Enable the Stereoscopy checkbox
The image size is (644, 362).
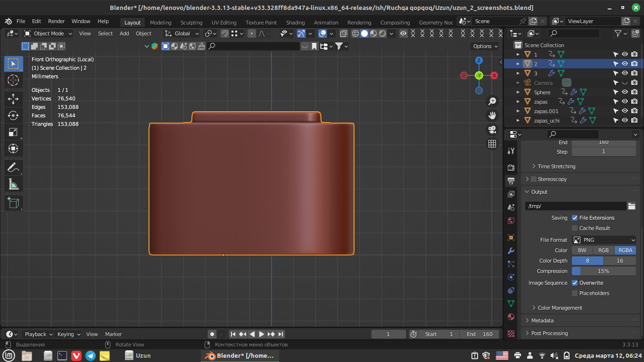click(534, 179)
